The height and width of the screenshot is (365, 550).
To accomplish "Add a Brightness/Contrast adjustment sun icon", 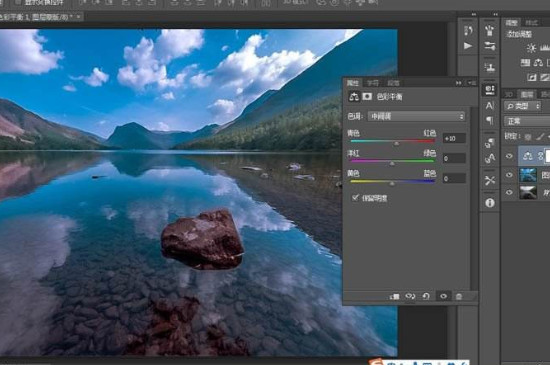I will 531,48.
